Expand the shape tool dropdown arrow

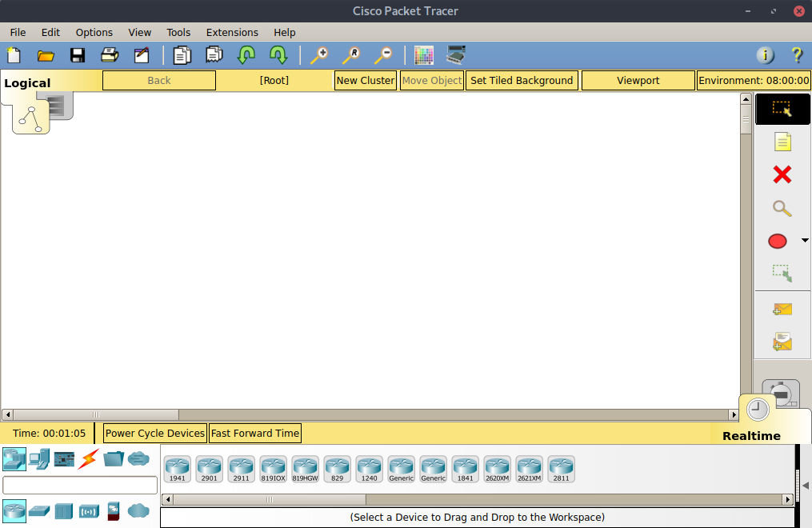tap(805, 241)
